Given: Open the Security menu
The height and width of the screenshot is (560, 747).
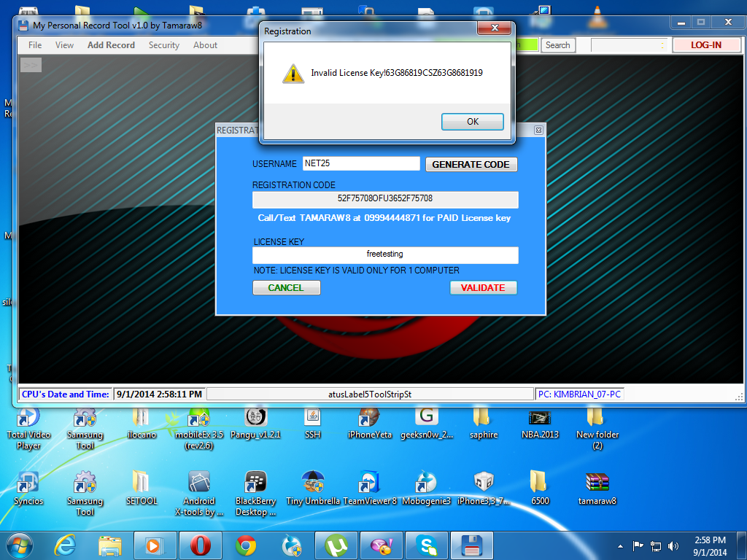Looking at the screenshot, I should point(163,45).
